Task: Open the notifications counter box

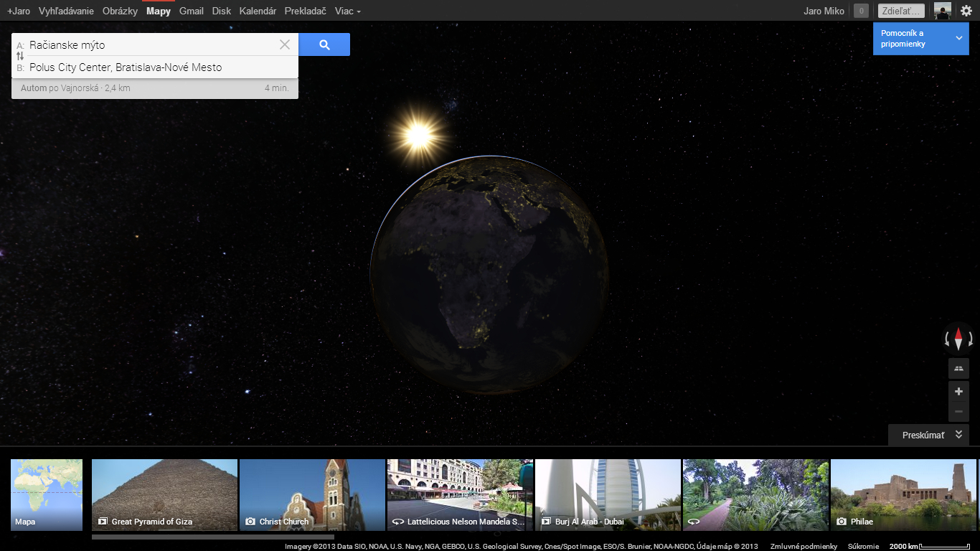Action: (861, 11)
